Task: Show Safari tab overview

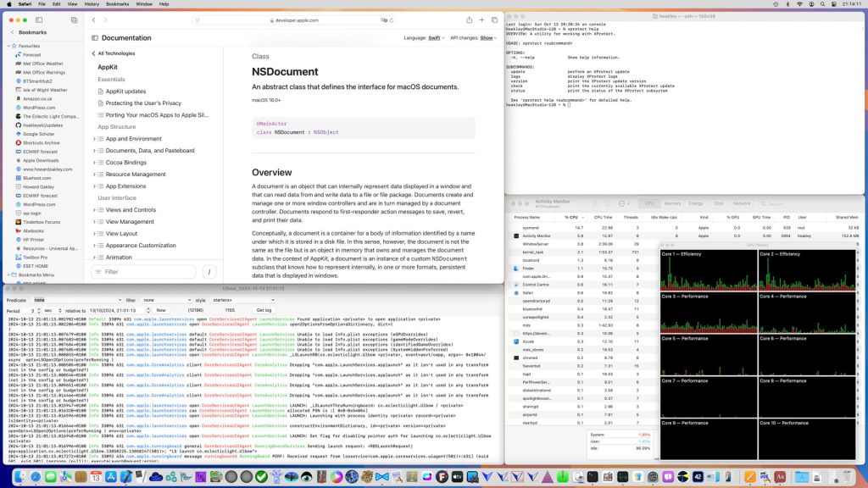Action: click(494, 19)
